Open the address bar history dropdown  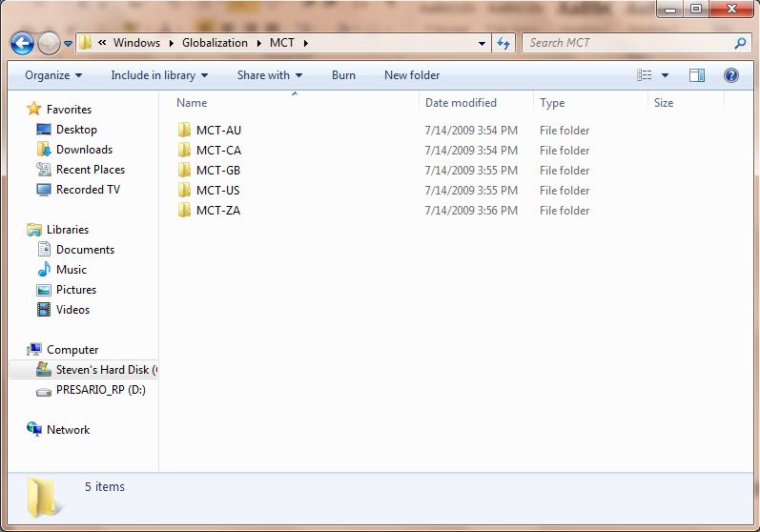pyautogui.click(x=482, y=43)
